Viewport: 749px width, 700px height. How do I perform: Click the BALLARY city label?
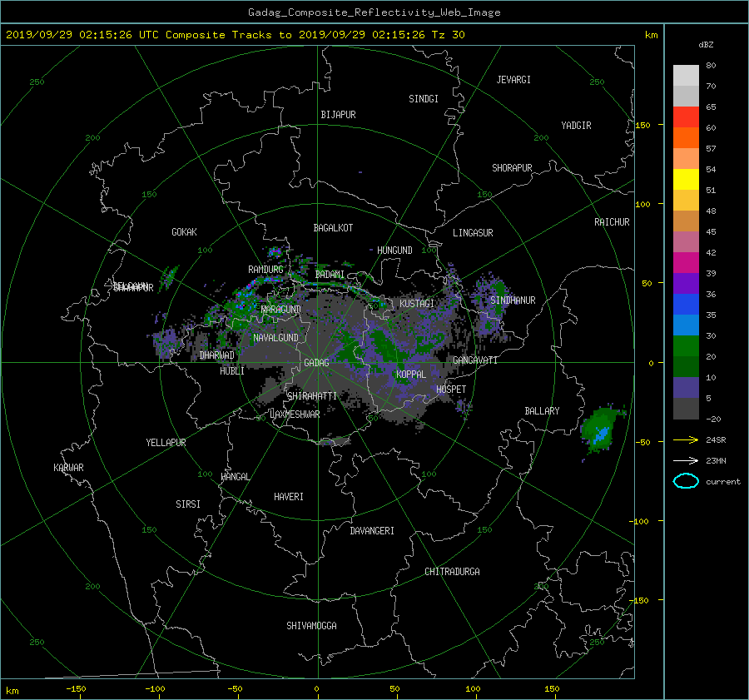pyautogui.click(x=542, y=411)
